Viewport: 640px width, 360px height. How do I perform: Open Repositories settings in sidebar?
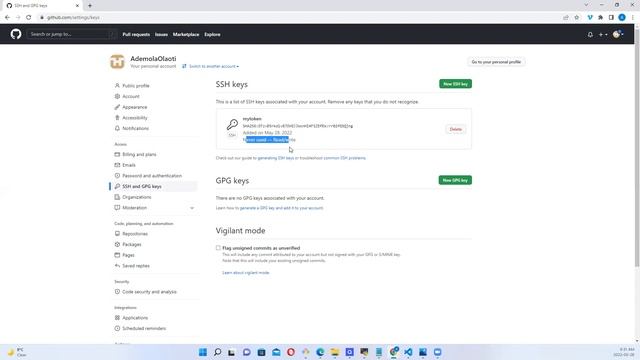(135, 233)
